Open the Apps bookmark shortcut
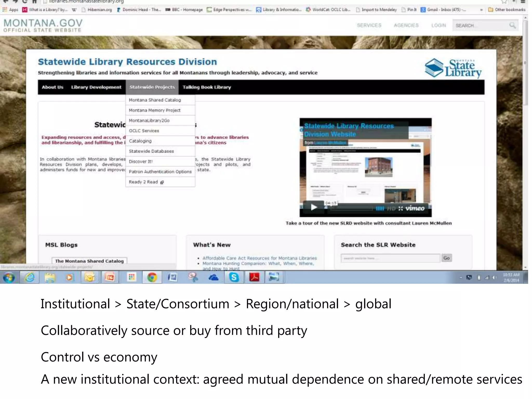Screen dimensions: 532x399 pyautogui.click(x=10, y=10)
